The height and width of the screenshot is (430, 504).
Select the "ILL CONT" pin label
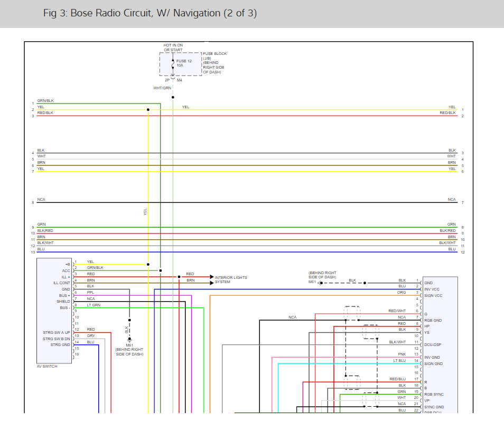pos(61,283)
